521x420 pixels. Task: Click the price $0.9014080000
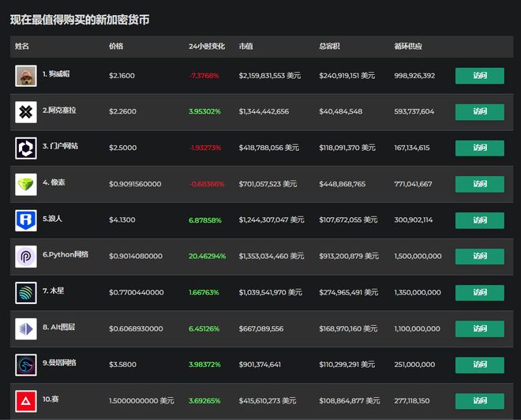136,256
